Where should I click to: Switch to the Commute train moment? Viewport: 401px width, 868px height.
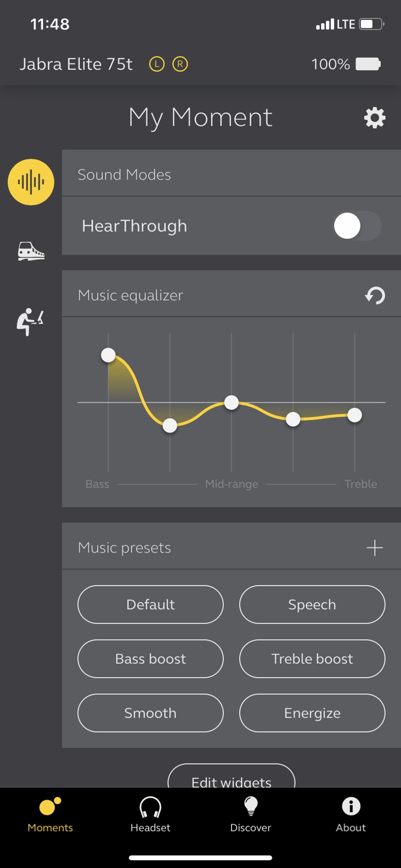[x=31, y=251]
